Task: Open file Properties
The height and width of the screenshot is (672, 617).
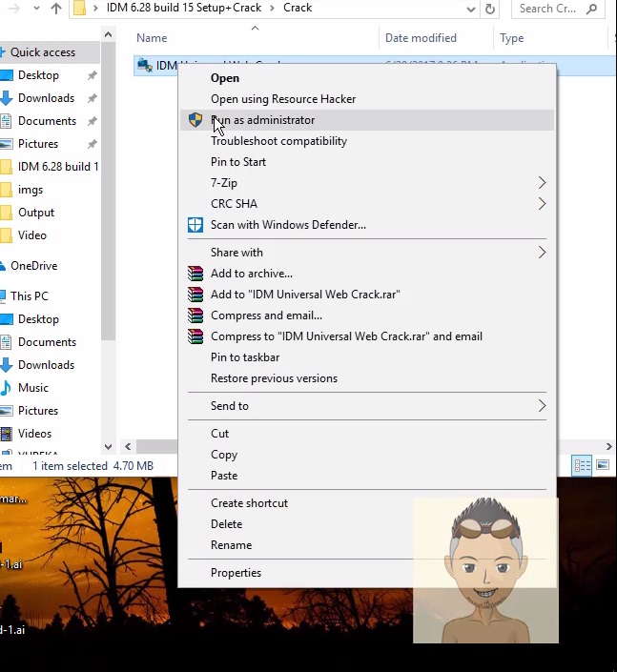Action: (366, 573)
